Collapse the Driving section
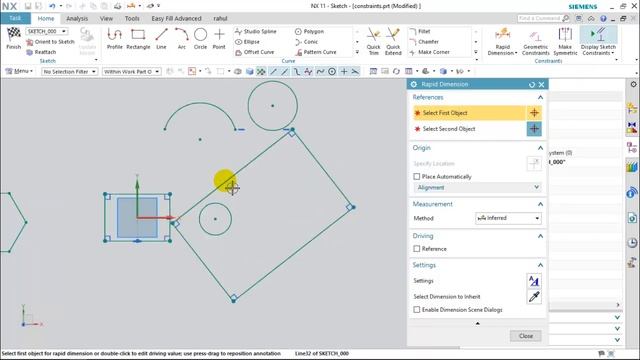Viewport: 640px width, 360px height. 540,236
